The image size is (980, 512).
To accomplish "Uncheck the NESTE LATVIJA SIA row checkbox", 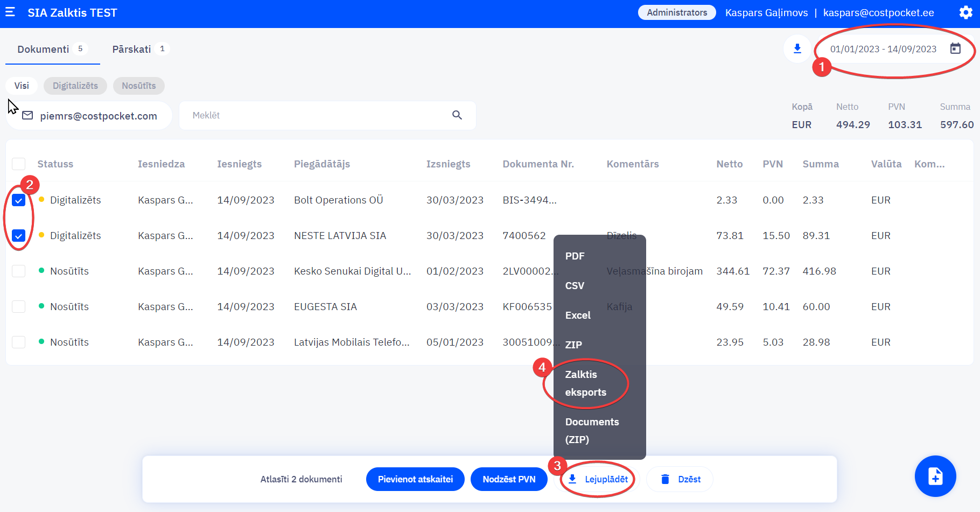I will click(x=19, y=236).
